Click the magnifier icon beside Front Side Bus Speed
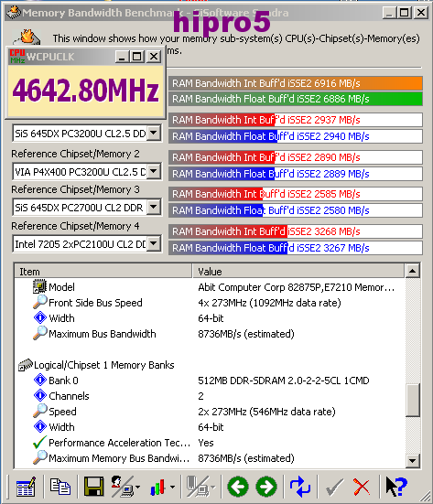This screenshot has height=504, width=433. click(40, 302)
